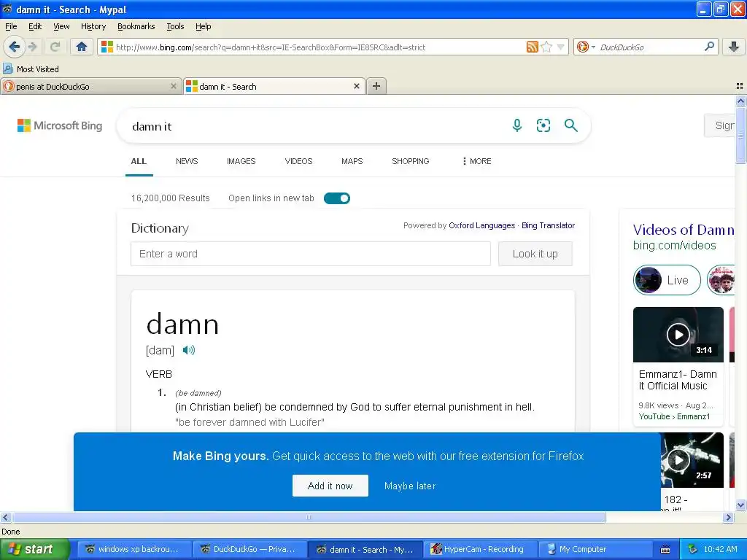Select the ALL results tab
This screenshot has height=560, width=747.
point(139,161)
